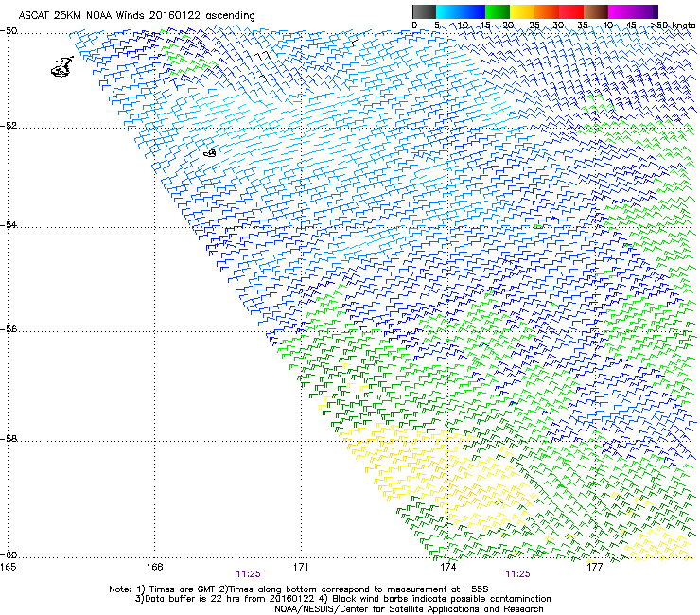
Task: Click the '177' longitude axis label
Action: point(594,567)
